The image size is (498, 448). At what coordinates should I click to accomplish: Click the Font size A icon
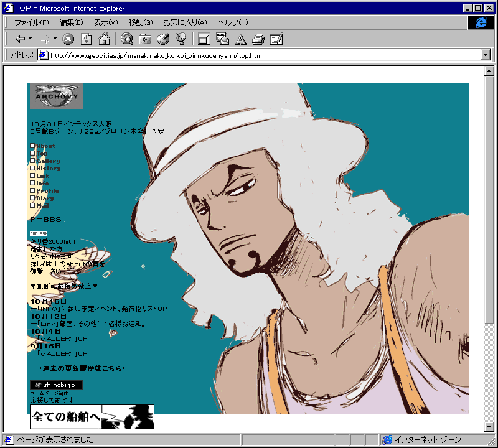(240, 39)
